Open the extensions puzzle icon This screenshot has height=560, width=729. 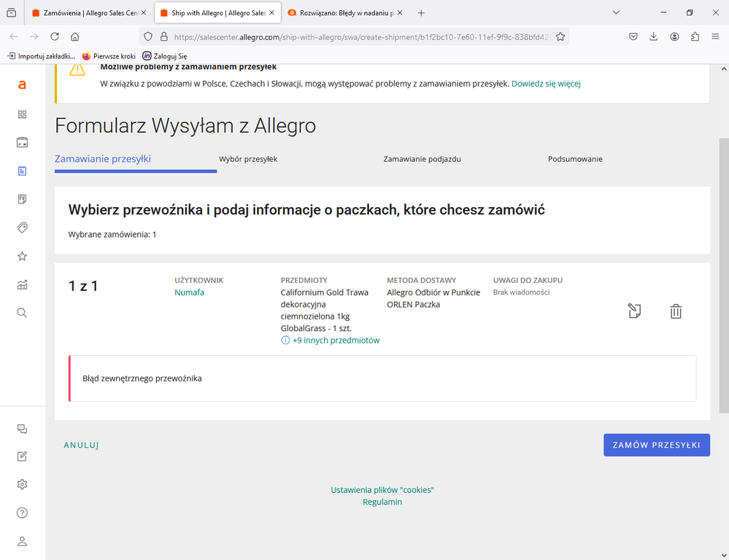(x=695, y=36)
